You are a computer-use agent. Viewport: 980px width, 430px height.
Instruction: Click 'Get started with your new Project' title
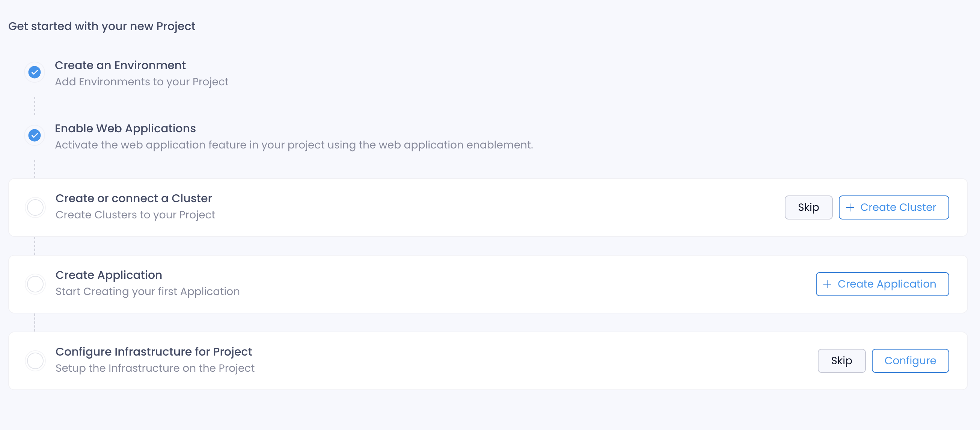[102, 26]
